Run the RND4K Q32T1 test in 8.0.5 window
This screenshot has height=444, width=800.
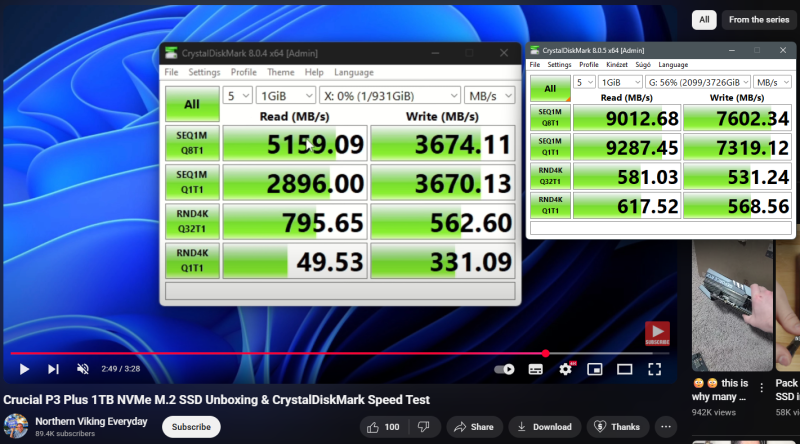[x=550, y=176]
